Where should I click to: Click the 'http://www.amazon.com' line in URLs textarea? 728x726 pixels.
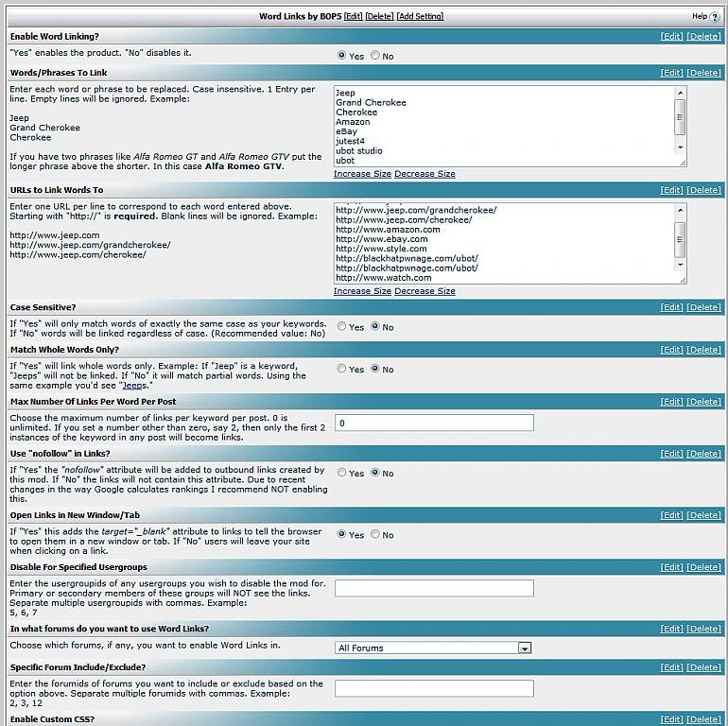[388, 230]
